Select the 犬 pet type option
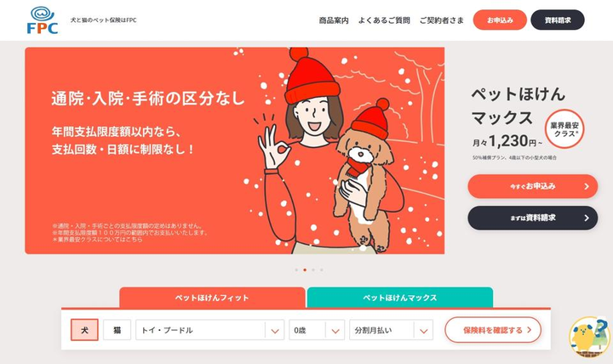Screen dimensions: 613x364 (84, 330)
